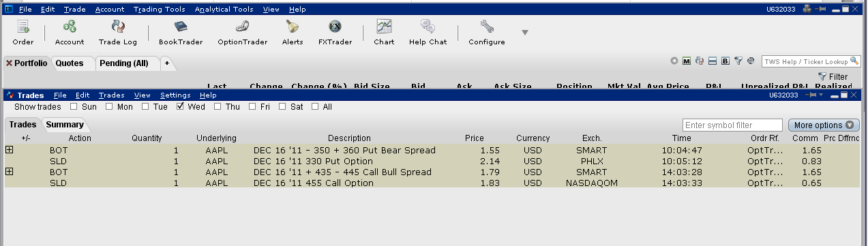
Task: Launch BookTrader from the toolbar
Action: 181,32
